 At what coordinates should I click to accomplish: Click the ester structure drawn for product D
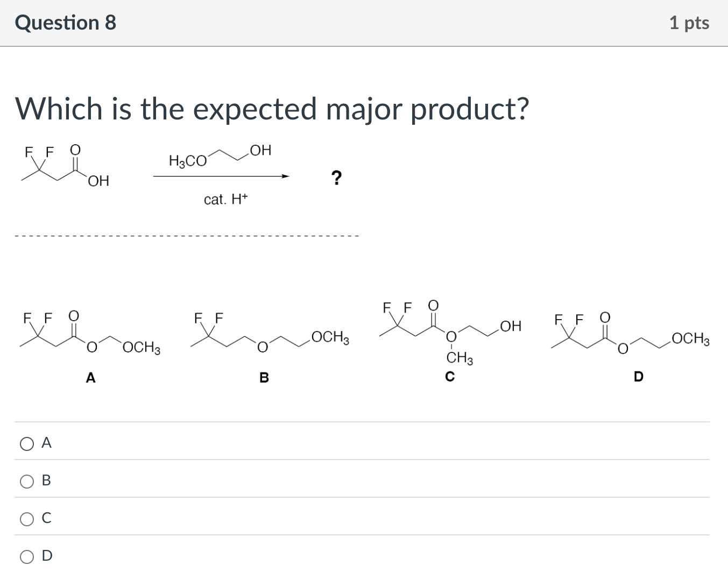pyautogui.click(x=632, y=334)
